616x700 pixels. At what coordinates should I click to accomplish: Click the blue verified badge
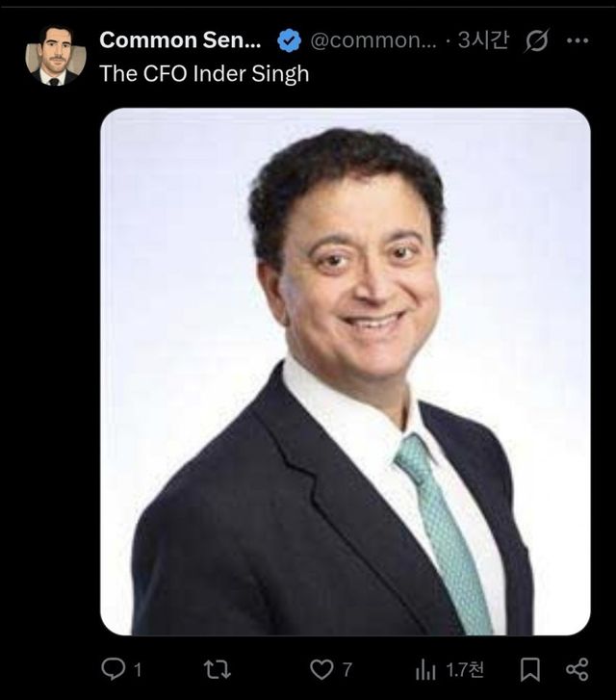[288, 41]
